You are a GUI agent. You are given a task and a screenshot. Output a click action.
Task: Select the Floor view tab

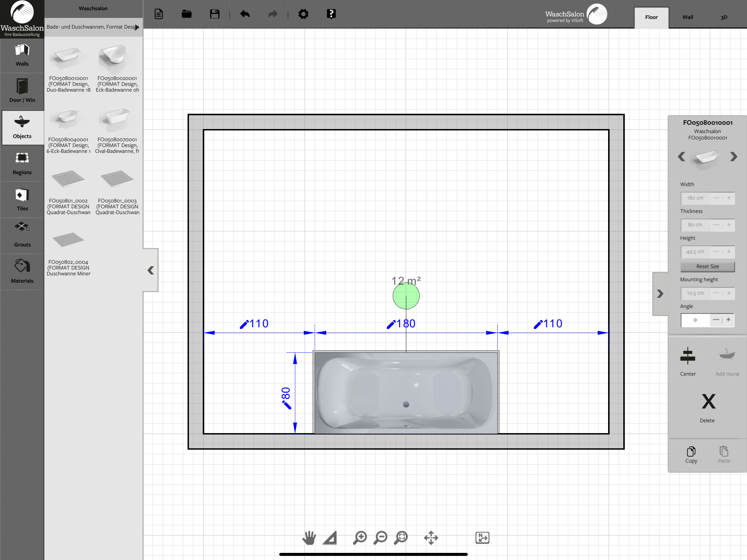651,17
